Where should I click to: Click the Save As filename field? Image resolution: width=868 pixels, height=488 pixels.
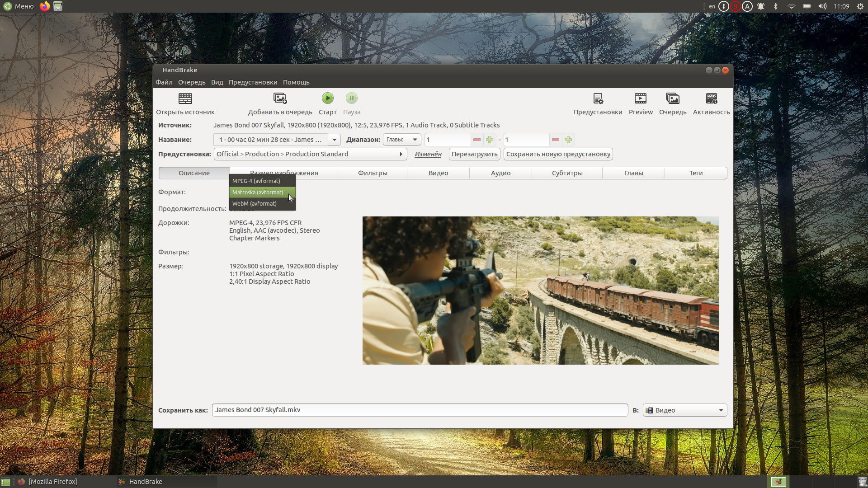tap(420, 410)
